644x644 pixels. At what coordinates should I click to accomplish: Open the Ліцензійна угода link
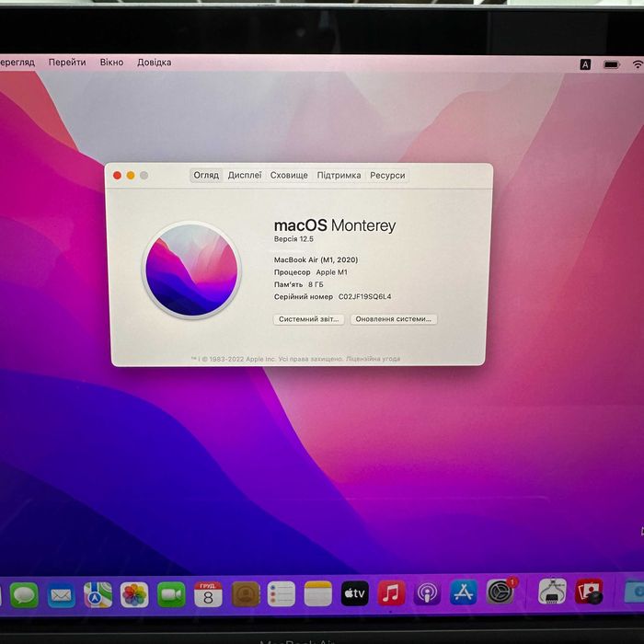tap(373, 359)
